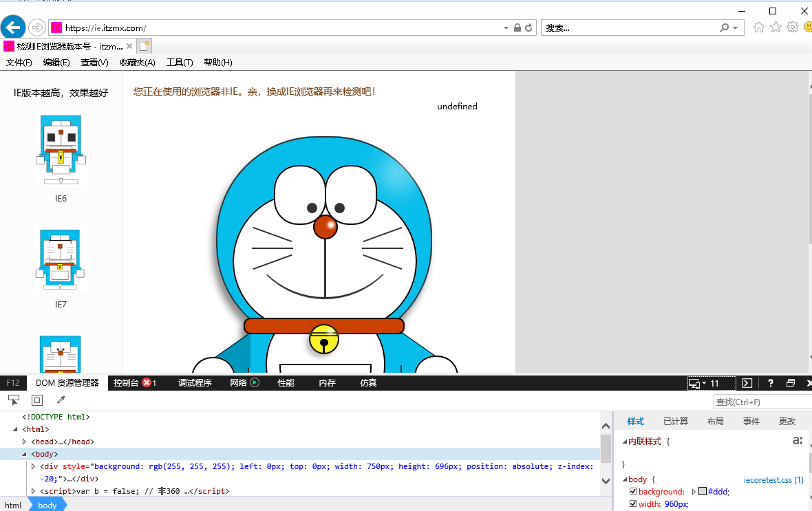
Task: Click the a: pseudo-state icon in Styles
Action: [798, 441]
